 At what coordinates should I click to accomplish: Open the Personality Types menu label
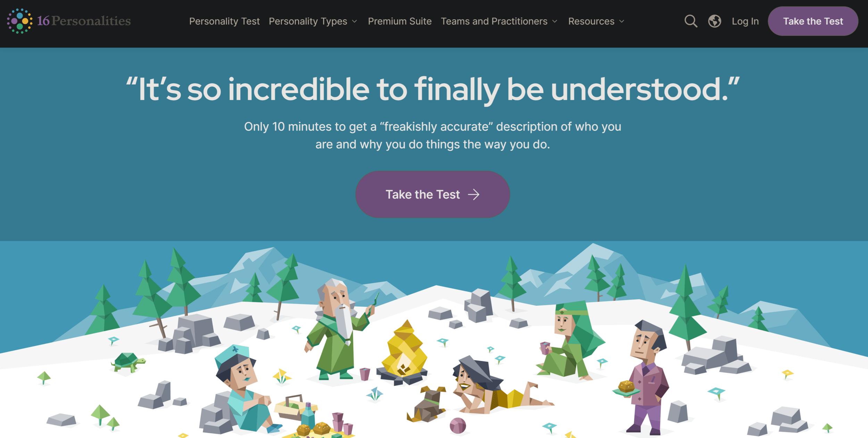[308, 21]
